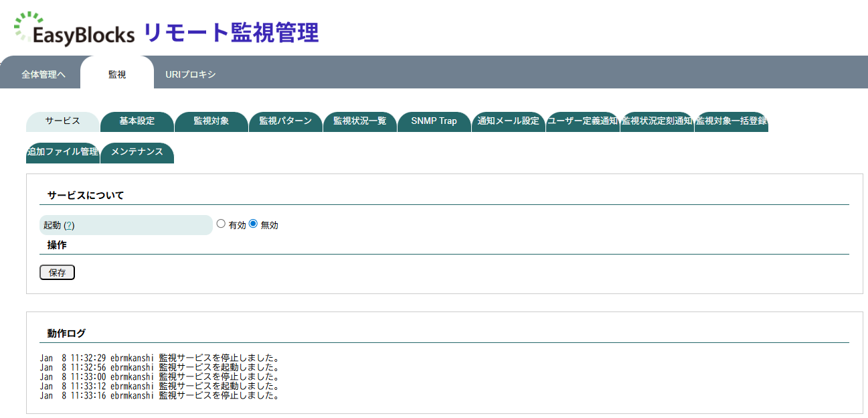Image resolution: width=868 pixels, height=418 pixels.
Task: Select the サービス sub-tab
Action: click(x=63, y=121)
